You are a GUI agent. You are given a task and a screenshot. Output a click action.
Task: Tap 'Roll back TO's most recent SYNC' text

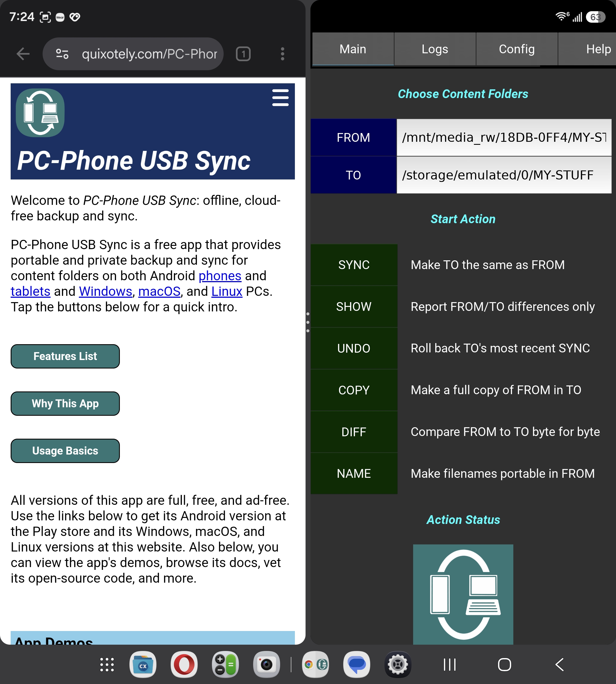(x=500, y=349)
